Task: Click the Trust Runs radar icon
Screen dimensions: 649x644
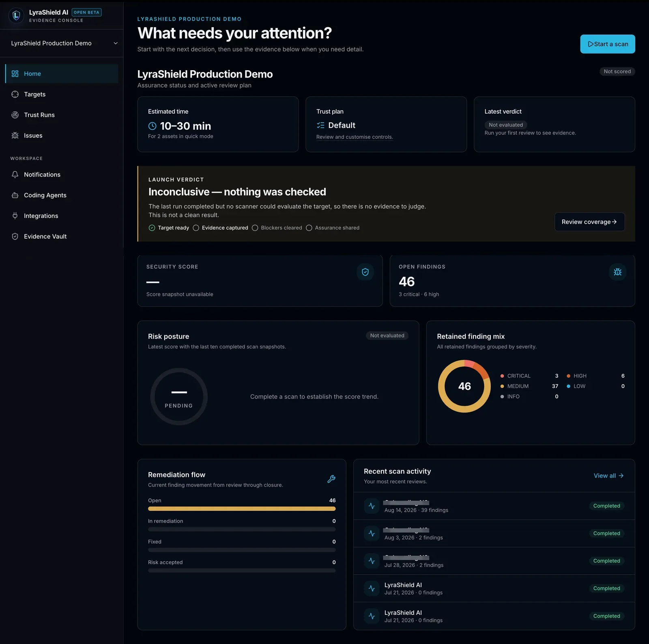Action: pos(15,115)
